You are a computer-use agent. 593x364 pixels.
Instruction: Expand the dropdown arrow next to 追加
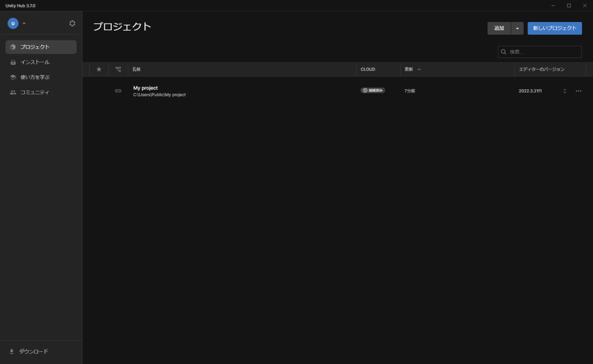coord(517,28)
